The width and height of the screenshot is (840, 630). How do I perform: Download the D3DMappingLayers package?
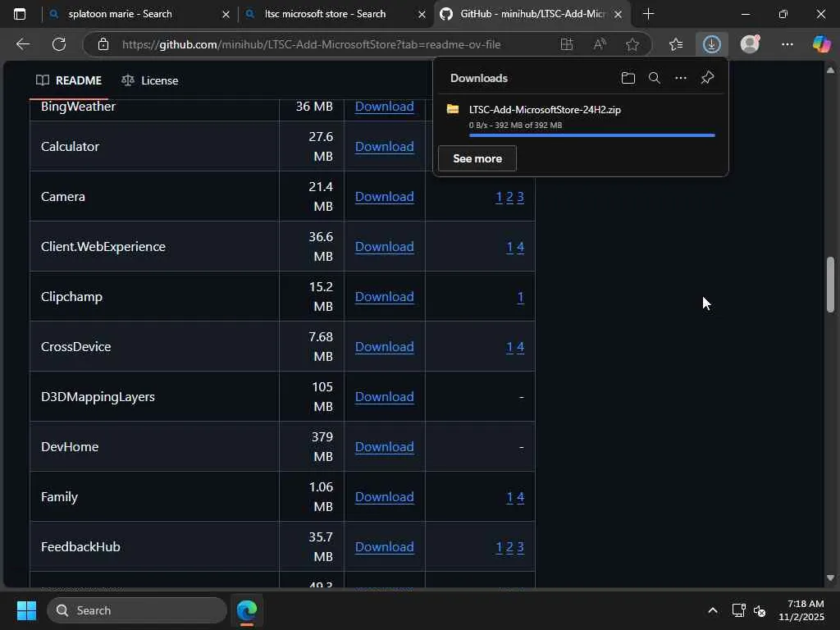[384, 397]
